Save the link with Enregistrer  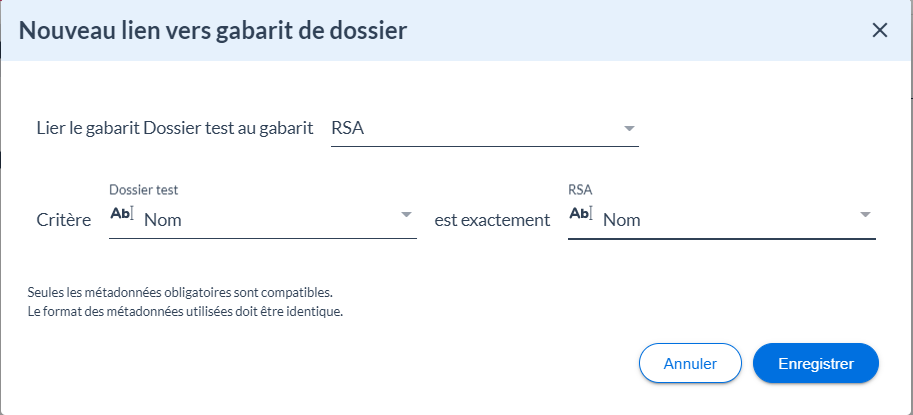[815, 364]
